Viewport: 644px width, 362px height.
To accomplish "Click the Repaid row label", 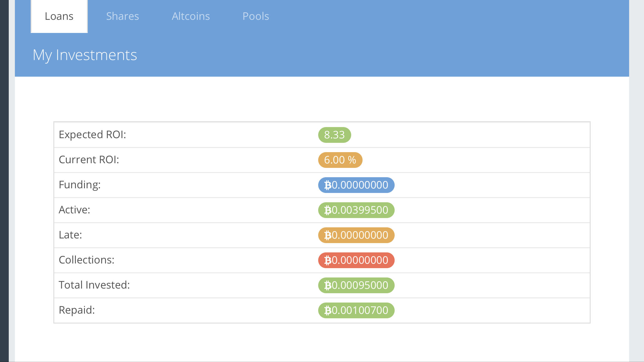I will (x=77, y=310).
